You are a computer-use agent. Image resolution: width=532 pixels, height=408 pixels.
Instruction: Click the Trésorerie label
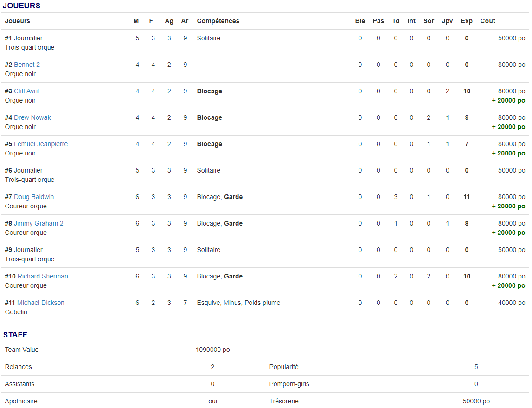pyautogui.click(x=284, y=401)
